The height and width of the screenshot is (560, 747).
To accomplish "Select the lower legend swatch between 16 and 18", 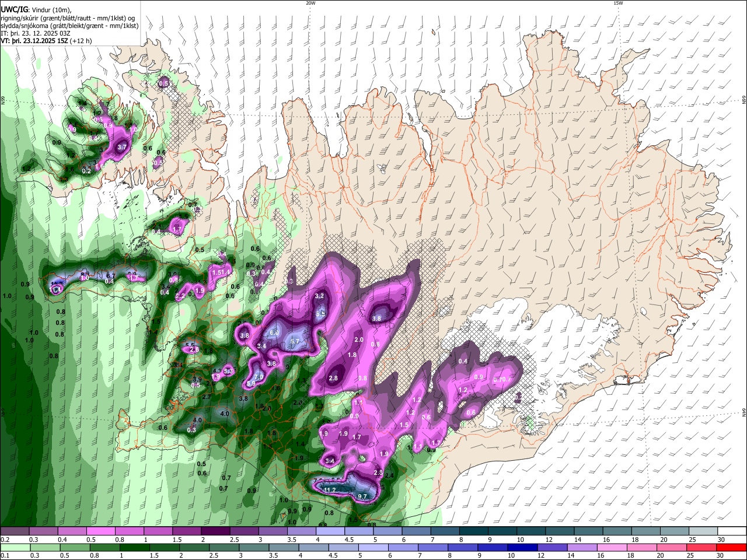I will [x=612, y=547].
